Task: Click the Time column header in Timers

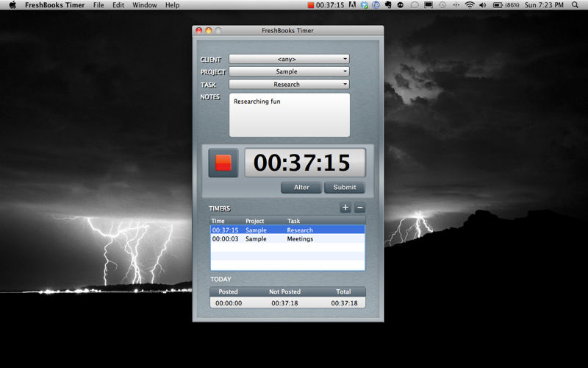Action: tap(218, 221)
